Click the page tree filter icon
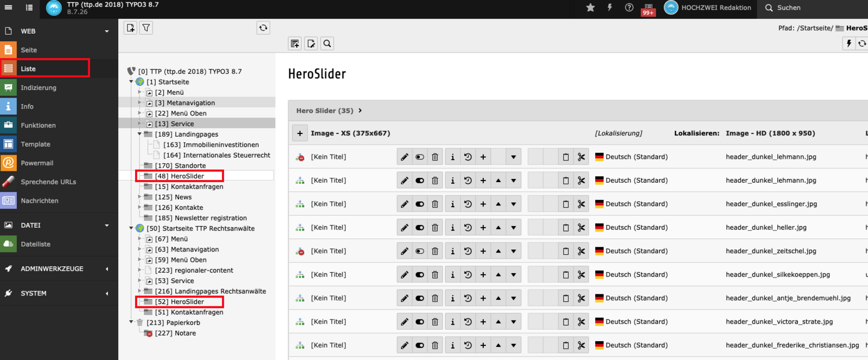 pyautogui.click(x=146, y=28)
